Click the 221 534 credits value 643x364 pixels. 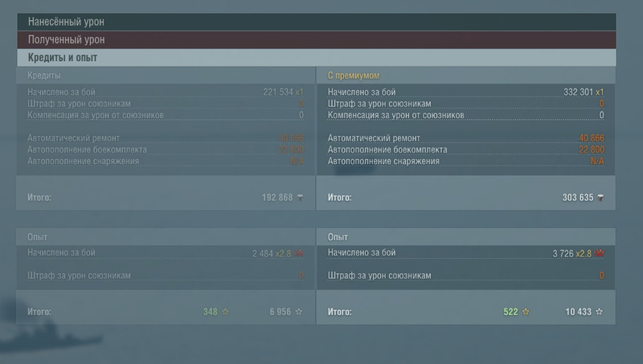[x=278, y=92]
